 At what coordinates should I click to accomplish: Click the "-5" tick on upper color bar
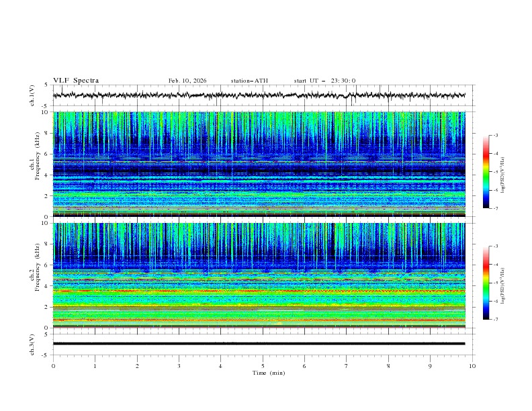click(495, 172)
